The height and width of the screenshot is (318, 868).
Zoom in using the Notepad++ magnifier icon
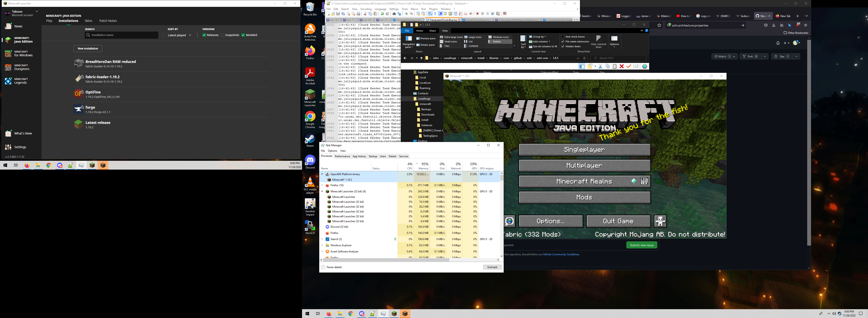point(406,14)
